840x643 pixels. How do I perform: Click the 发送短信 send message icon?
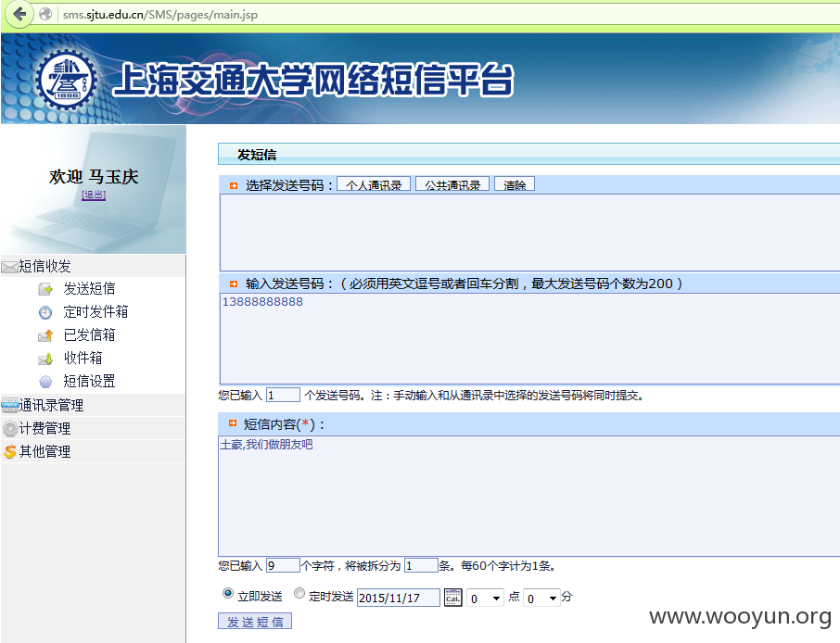coord(45,290)
